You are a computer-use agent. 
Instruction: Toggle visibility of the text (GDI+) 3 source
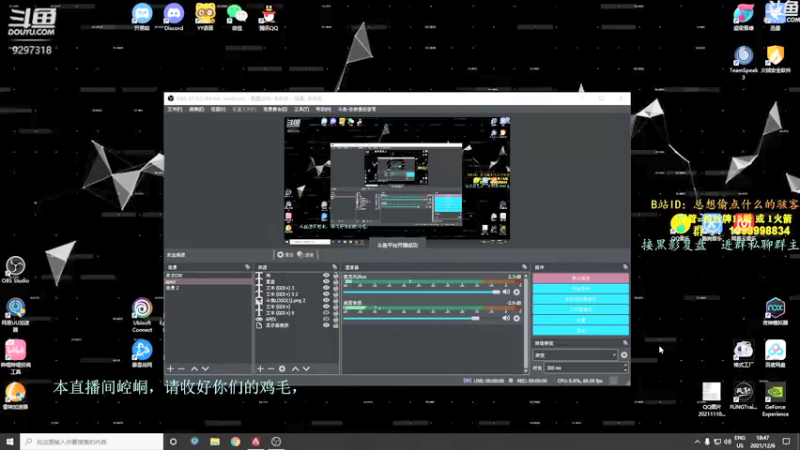coord(326,288)
